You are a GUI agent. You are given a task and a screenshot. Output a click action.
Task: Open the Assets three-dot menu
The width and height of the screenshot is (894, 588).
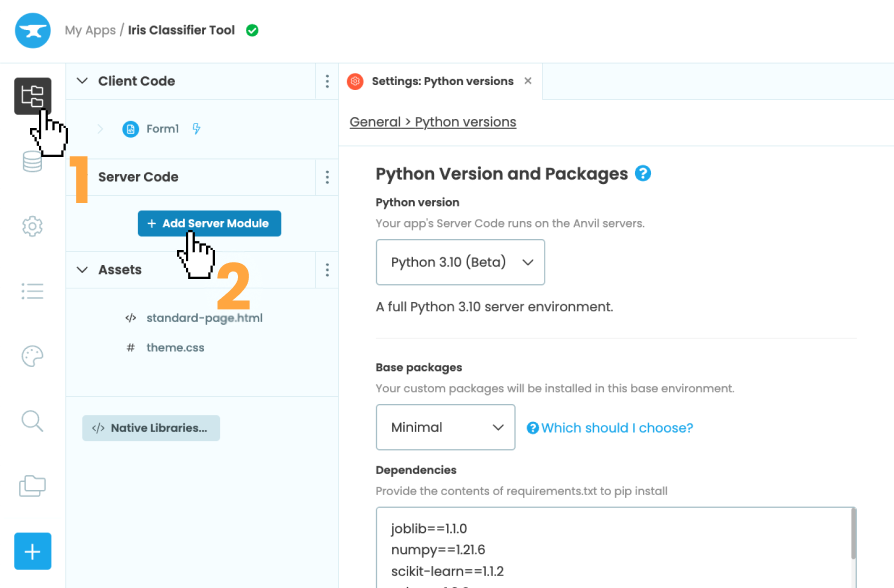(x=327, y=269)
